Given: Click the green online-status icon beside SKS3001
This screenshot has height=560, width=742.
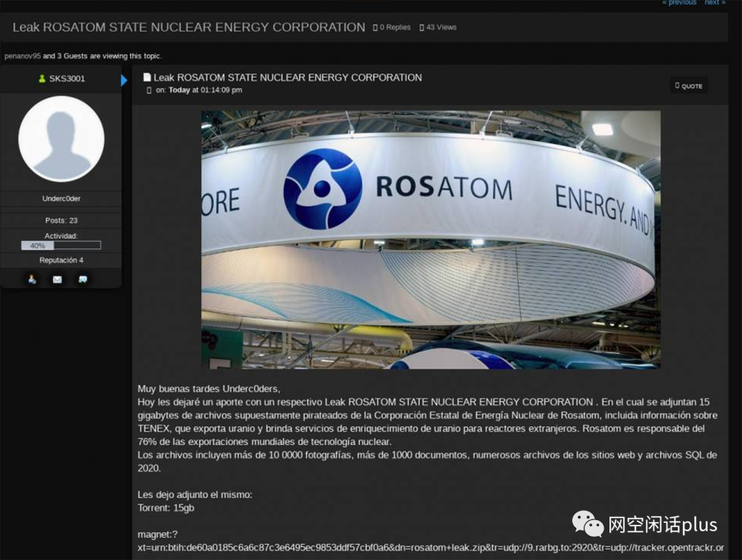Looking at the screenshot, I should click(x=42, y=78).
